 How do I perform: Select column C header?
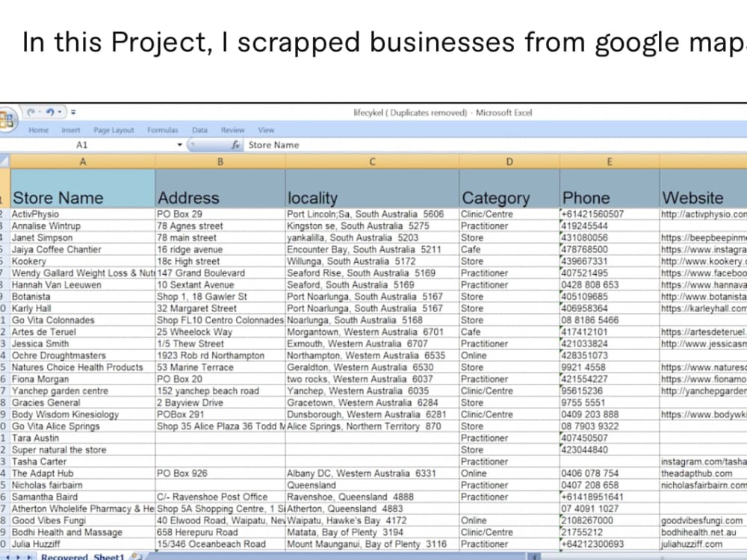pos(373,162)
